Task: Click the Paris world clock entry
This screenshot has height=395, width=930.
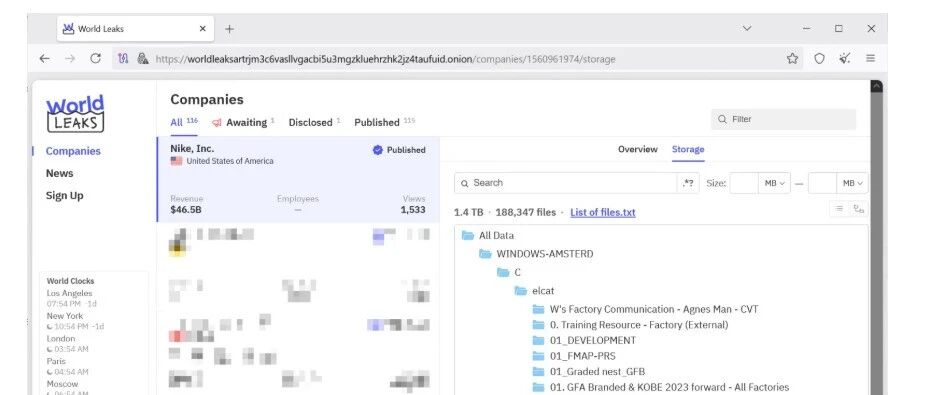Action: (68, 366)
